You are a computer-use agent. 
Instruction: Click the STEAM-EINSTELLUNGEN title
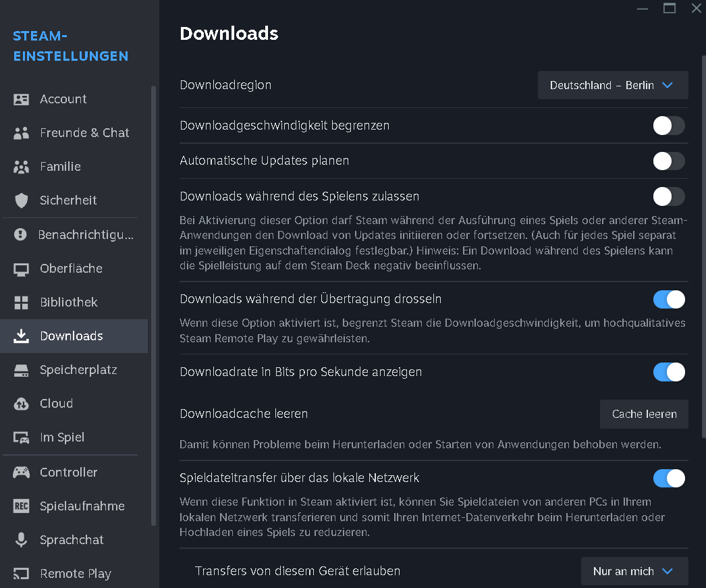71,46
